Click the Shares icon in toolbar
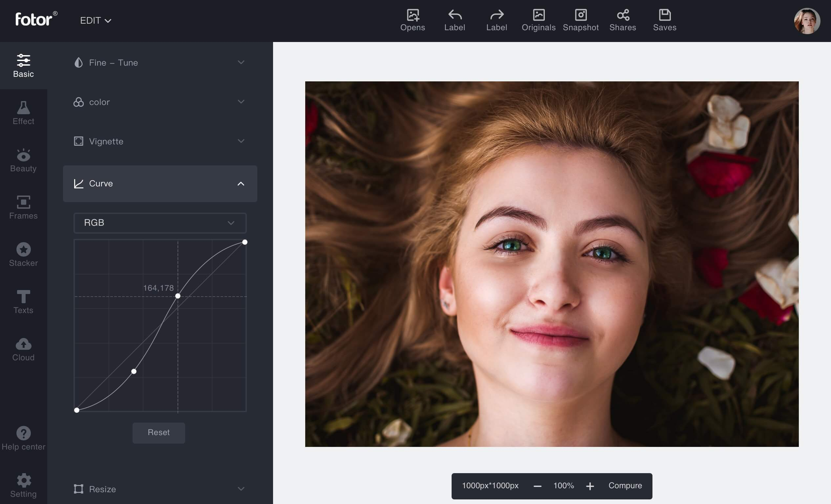The height and width of the screenshot is (504, 831). coord(623,20)
